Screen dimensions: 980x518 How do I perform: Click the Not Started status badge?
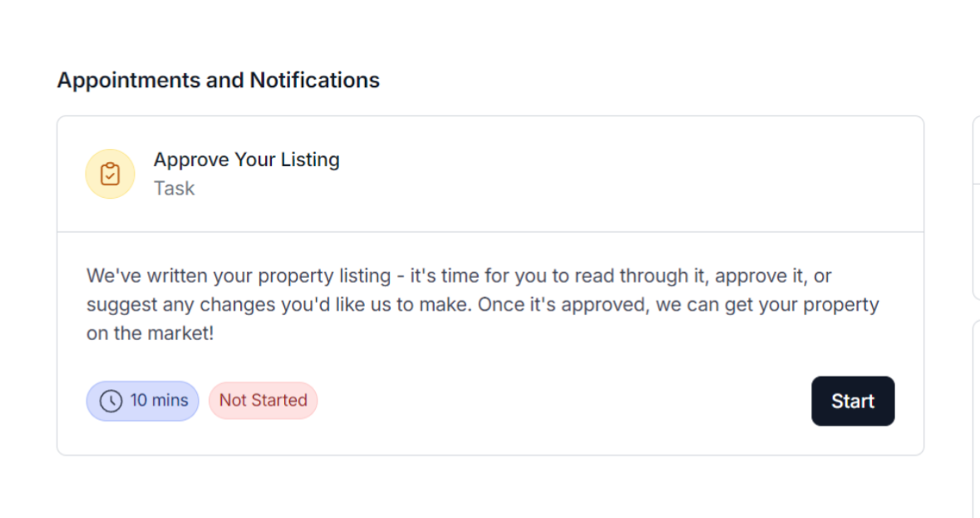tap(263, 401)
